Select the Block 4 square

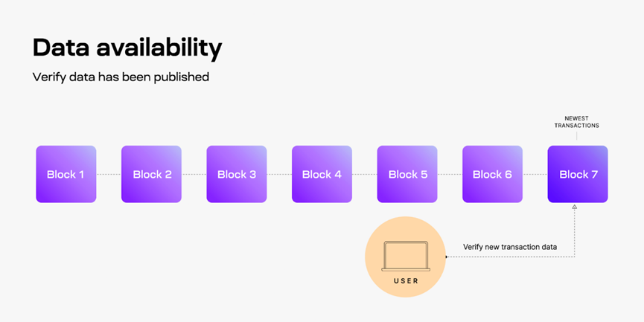point(322,174)
